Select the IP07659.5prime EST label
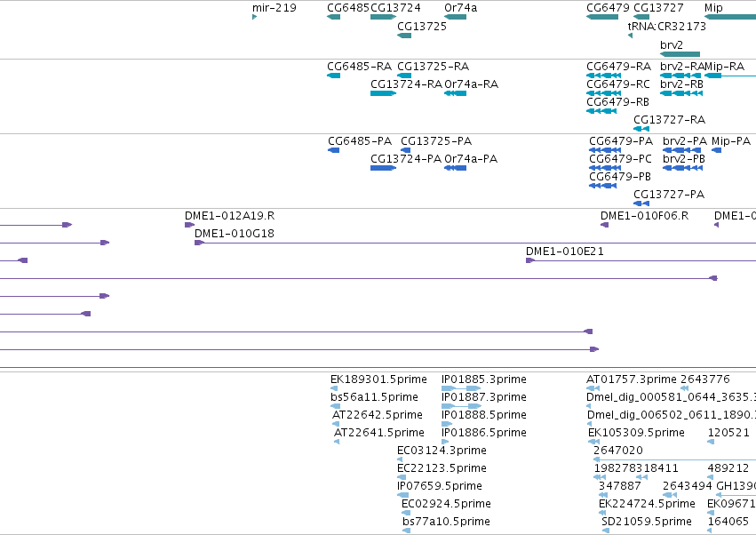The image size is (756, 535). [x=439, y=486]
